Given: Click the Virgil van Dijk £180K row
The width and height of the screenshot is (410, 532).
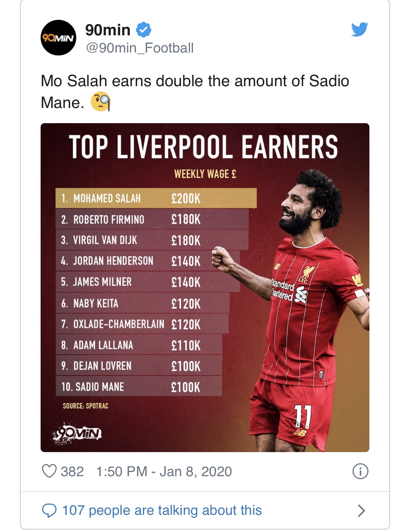Looking at the screenshot, I should (x=152, y=240).
